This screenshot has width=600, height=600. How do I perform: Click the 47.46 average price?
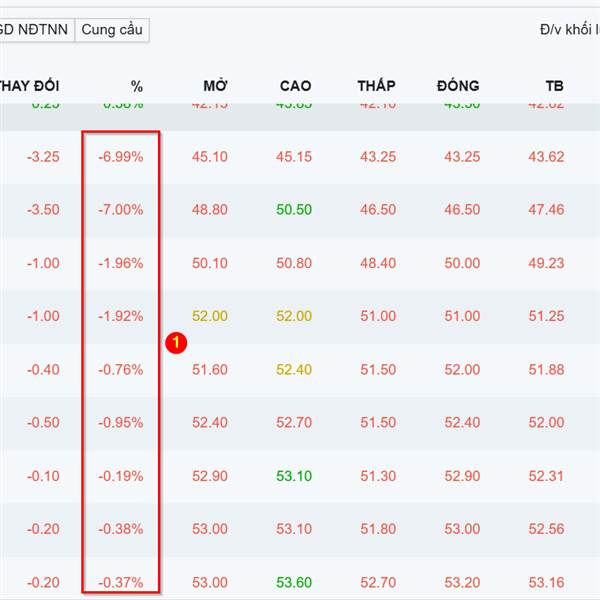tap(546, 210)
